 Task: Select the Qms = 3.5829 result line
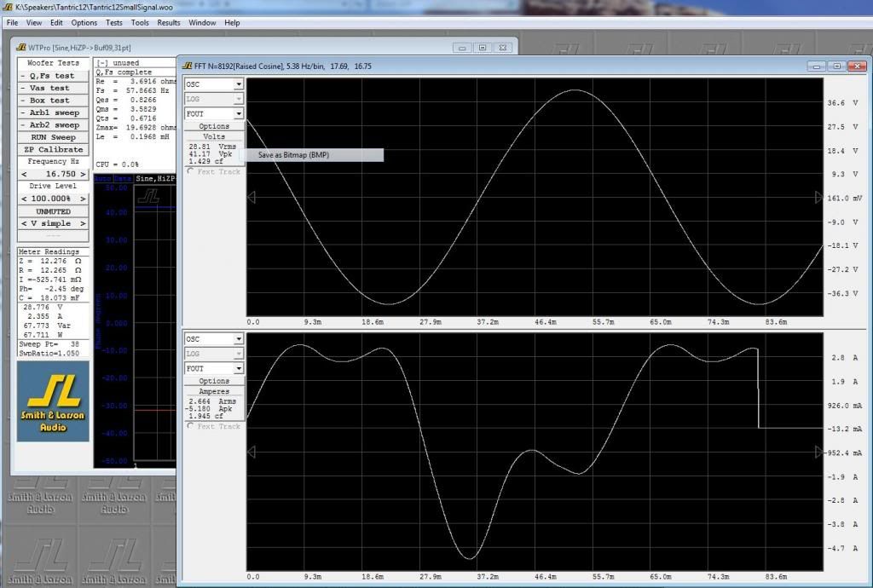(126, 109)
